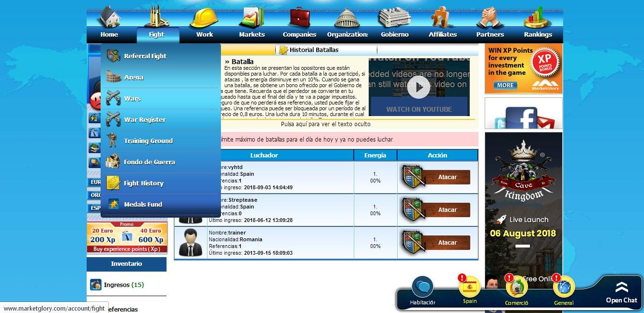This screenshot has height=313, width=644.
Task: Click the Medals Fund star icon
Action: coord(114,204)
